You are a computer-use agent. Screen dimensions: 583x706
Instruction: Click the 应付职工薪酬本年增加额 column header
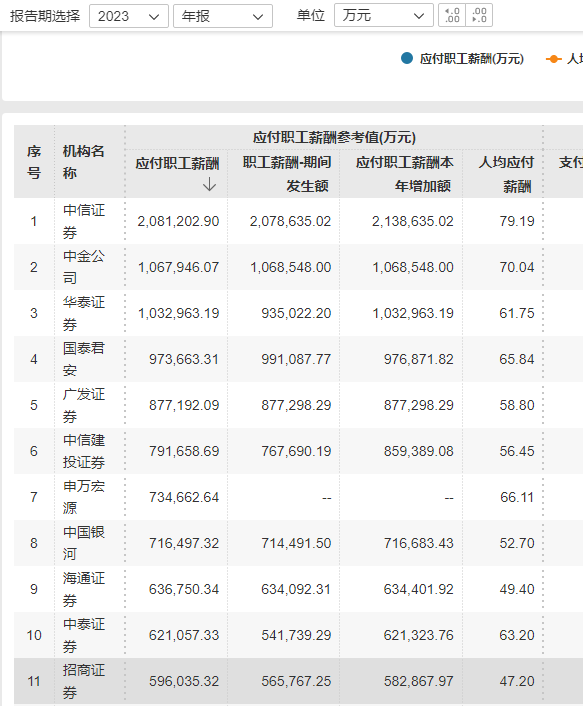coord(405,174)
